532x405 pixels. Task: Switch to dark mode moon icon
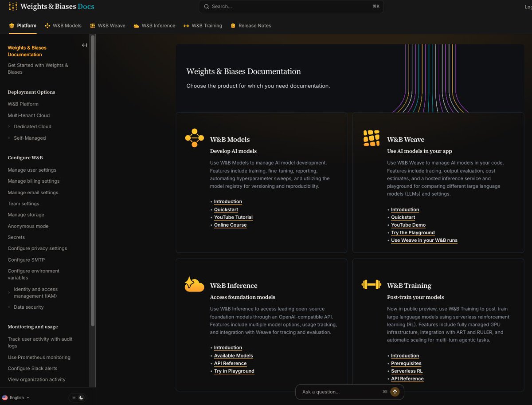[82, 398]
